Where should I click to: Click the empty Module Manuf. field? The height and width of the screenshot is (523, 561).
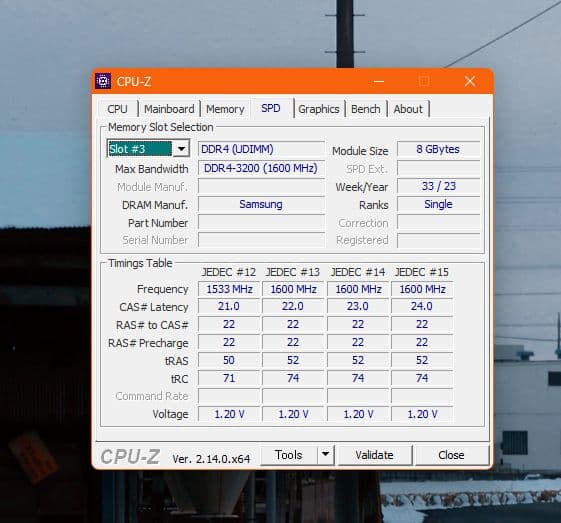[x=262, y=186]
